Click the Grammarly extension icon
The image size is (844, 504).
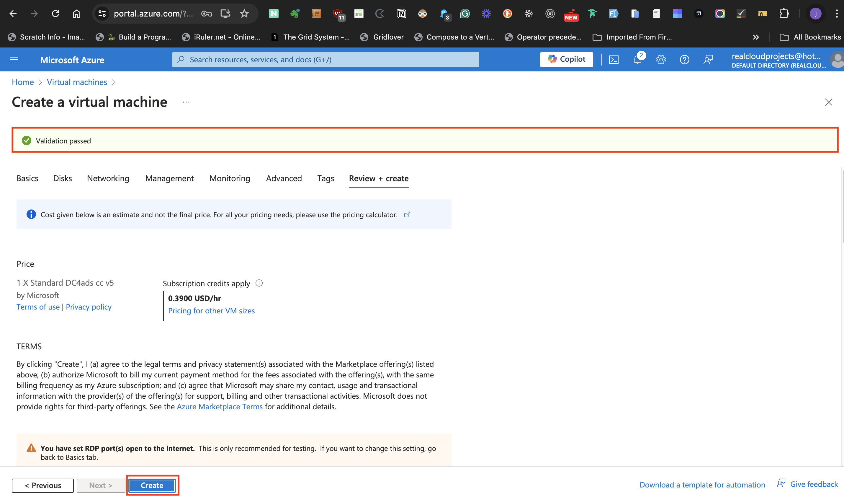pos(464,14)
